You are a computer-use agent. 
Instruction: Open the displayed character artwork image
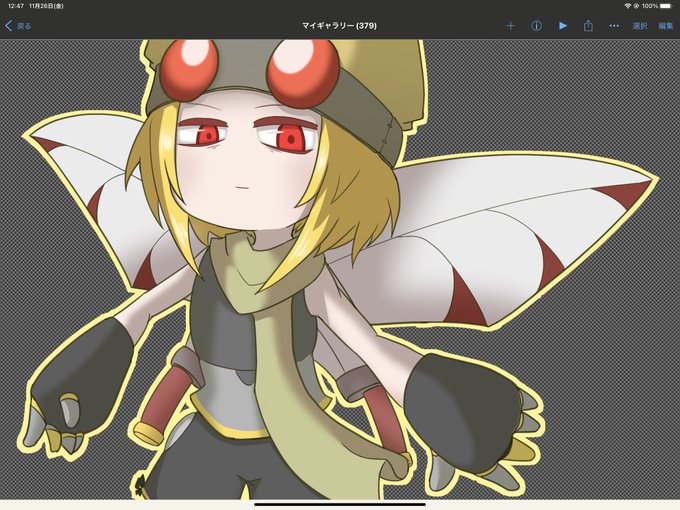[340, 269]
